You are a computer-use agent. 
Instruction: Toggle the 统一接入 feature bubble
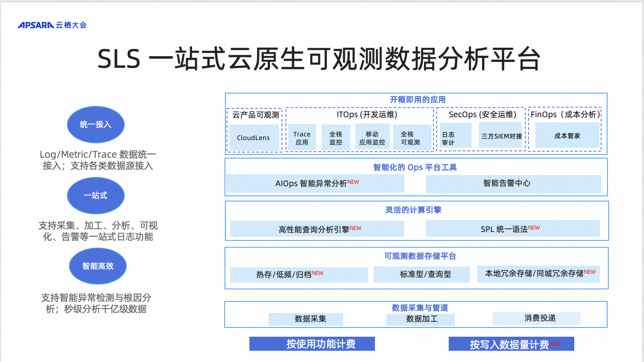pyautogui.click(x=95, y=124)
